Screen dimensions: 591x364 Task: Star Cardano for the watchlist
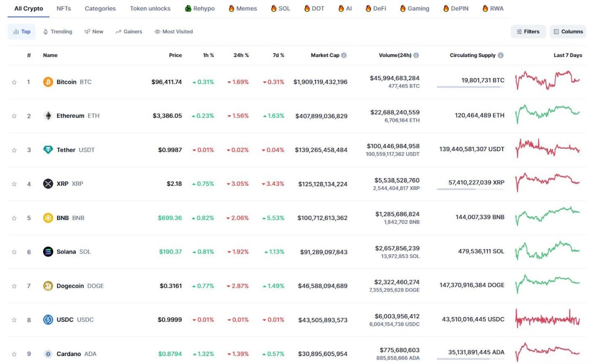(x=14, y=354)
